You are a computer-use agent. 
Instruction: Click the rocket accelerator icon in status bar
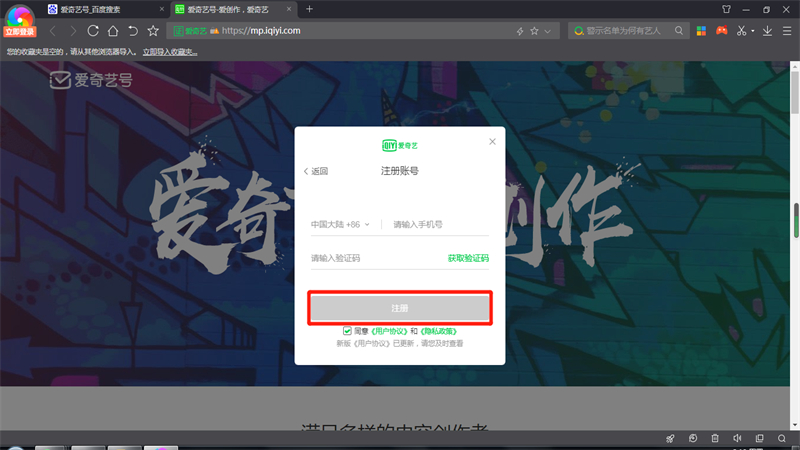coord(670,438)
